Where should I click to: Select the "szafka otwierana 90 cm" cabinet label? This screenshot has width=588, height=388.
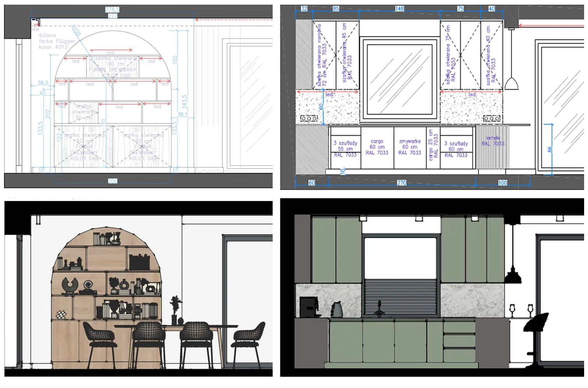116,61
